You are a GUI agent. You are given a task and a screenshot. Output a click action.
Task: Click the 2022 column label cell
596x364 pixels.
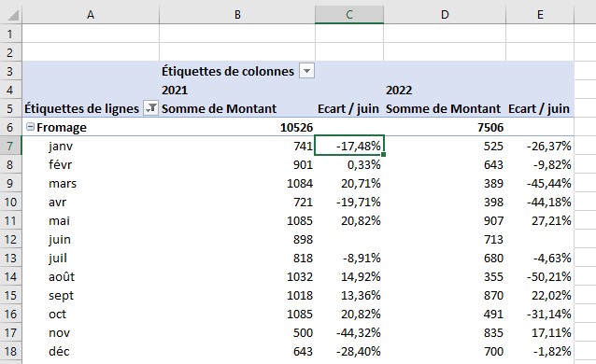pos(445,90)
